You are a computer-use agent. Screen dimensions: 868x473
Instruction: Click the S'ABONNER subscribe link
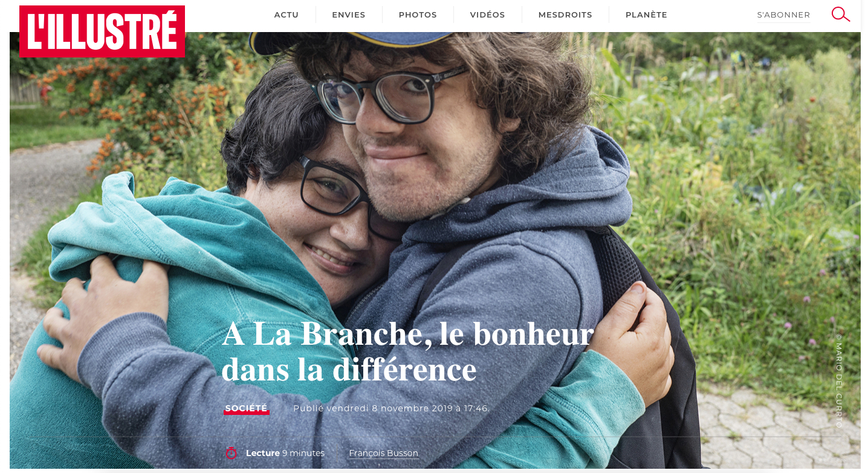pyautogui.click(x=783, y=15)
